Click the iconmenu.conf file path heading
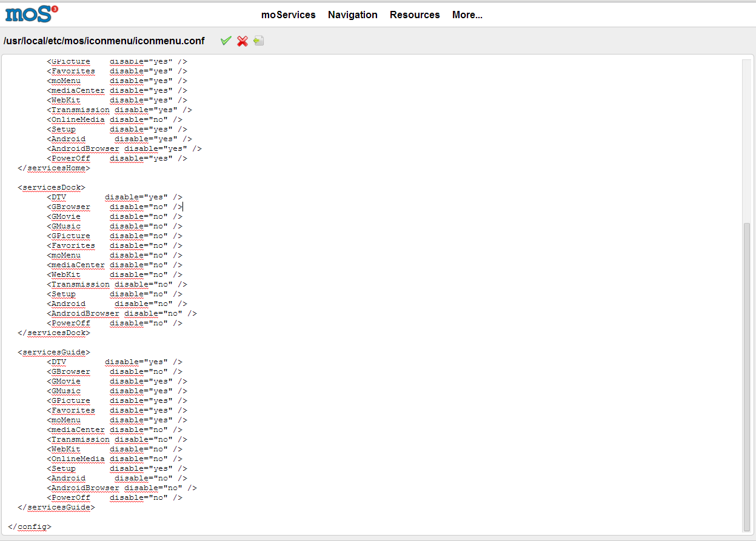The image size is (756, 541). 104,41
